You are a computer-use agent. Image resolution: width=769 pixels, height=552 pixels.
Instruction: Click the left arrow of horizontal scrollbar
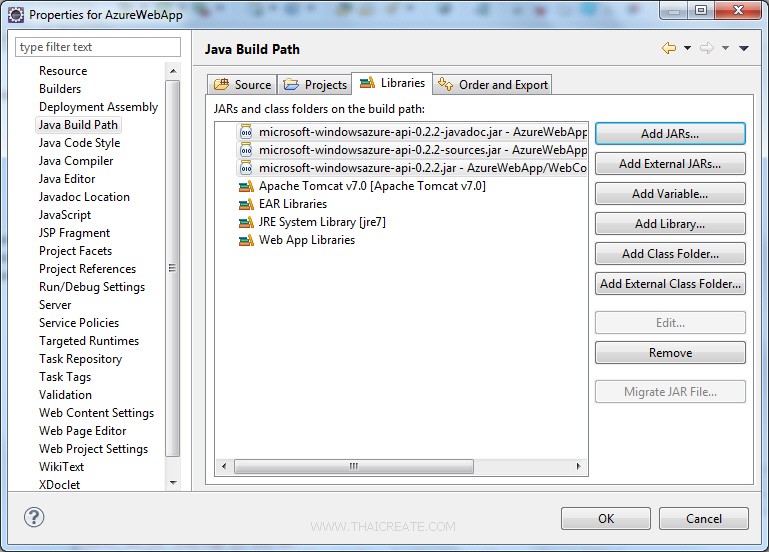click(x=224, y=466)
